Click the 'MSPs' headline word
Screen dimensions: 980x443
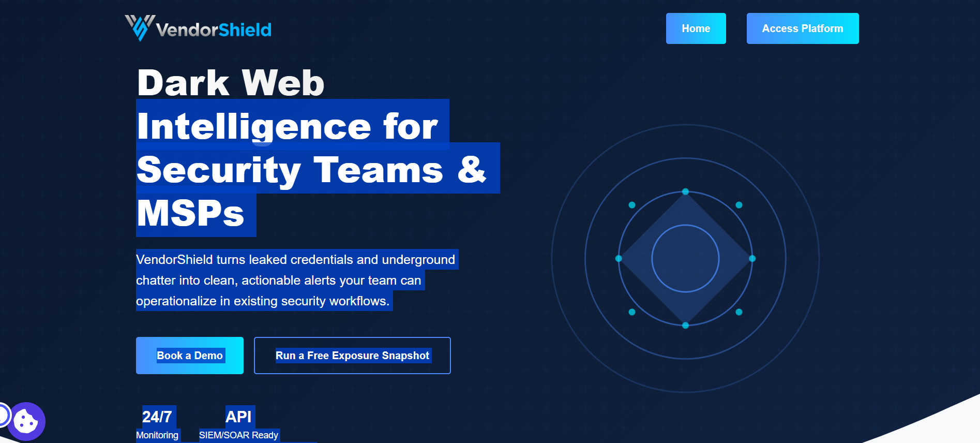[190, 213]
